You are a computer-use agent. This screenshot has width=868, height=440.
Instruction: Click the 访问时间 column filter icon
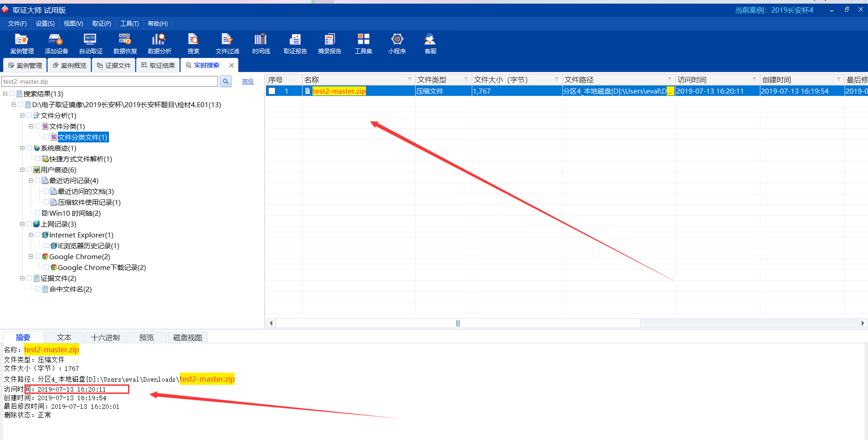[x=754, y=79]
